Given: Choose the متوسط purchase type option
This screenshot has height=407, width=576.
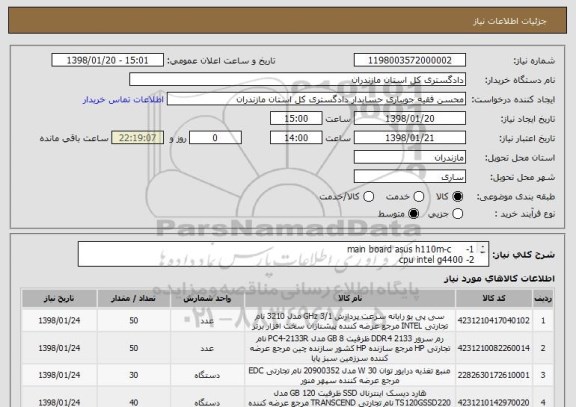Looking at the screenshot, I should [x=414, y=213].
